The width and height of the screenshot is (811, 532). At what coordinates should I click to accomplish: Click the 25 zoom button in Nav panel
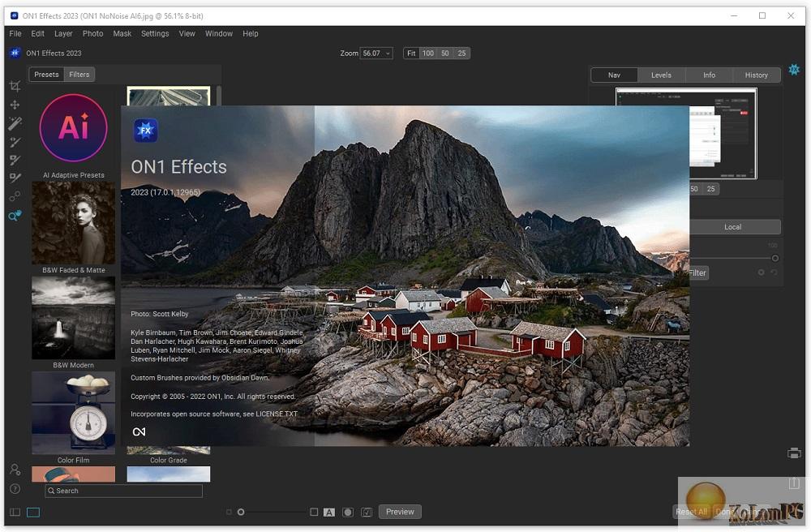coord(711,189)
